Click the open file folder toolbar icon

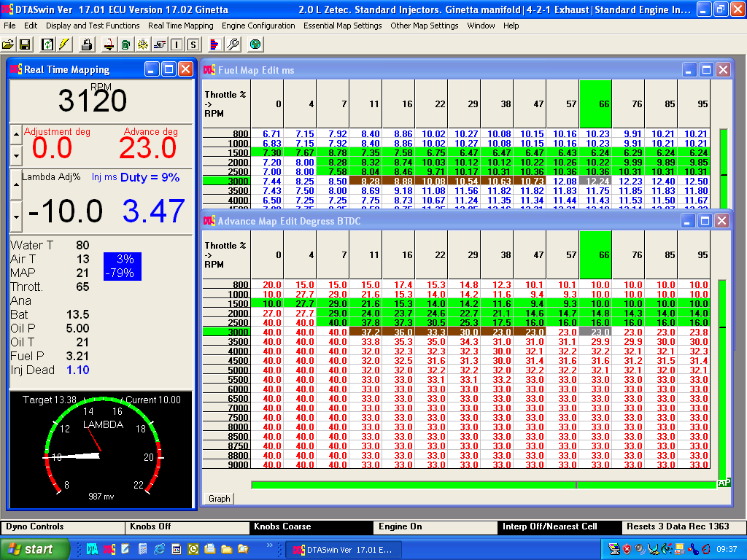pos(8,44)
